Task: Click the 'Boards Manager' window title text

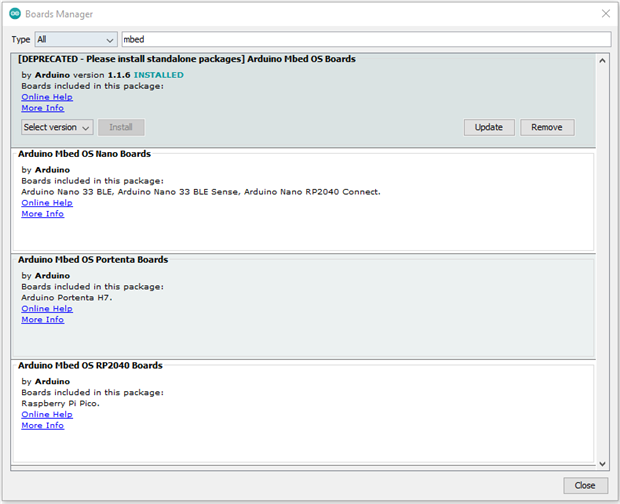Action: (x=59, y=14)
